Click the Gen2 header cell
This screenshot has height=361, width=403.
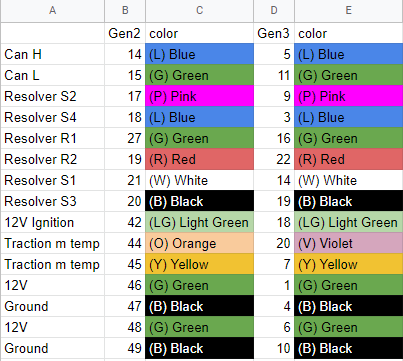click(x=125, y=33)
